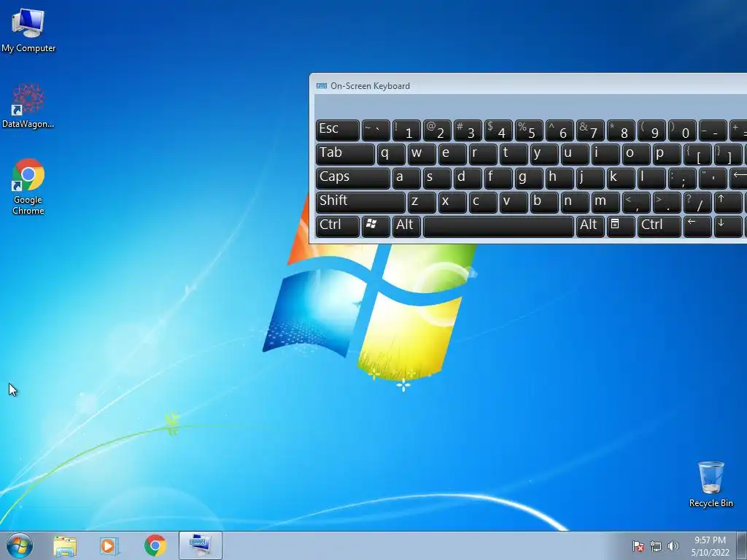Image resolution: width=747 pixels, height=560 pixels.
Task: Tap the period key
Action: pyautogui.click(x=667, y=202)
